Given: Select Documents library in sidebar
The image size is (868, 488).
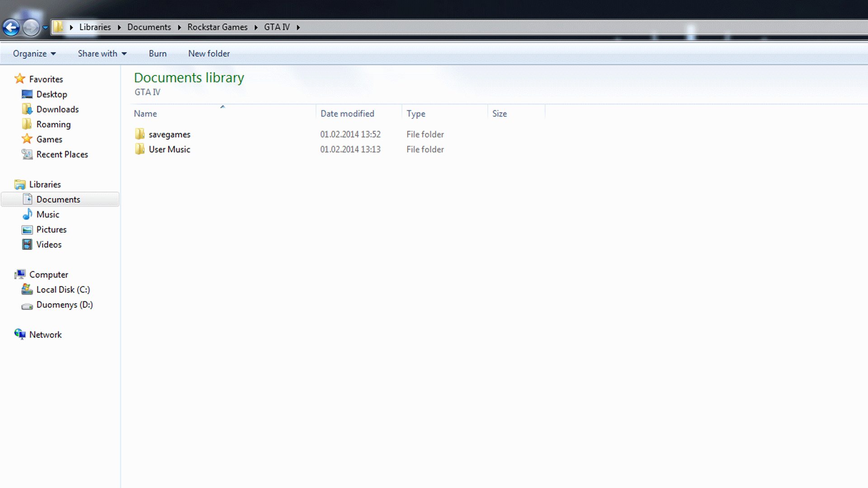Looking at the screenshot, I should point(58,199).
